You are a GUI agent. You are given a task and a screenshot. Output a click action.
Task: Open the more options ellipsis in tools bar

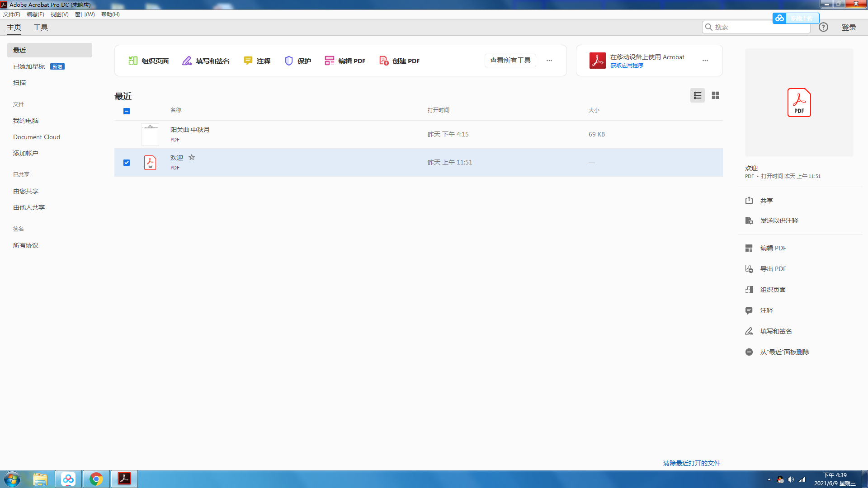[549, 61]
